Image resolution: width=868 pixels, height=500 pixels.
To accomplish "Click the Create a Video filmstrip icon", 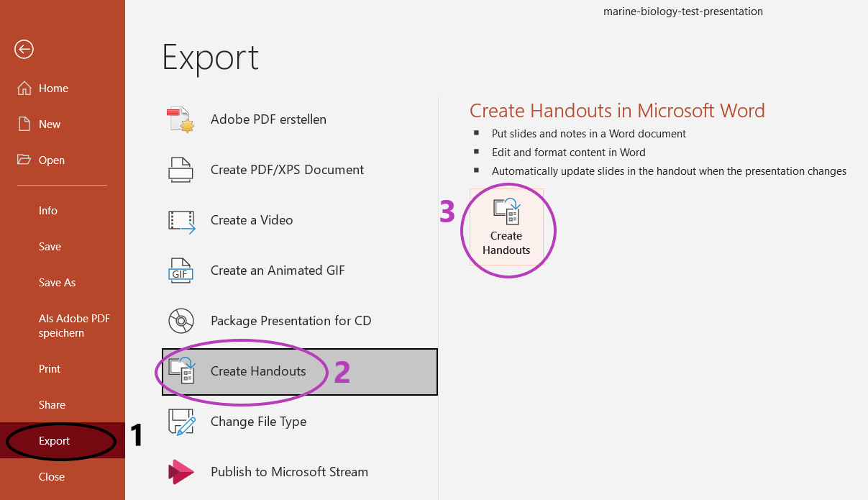I will click(181, 221).
